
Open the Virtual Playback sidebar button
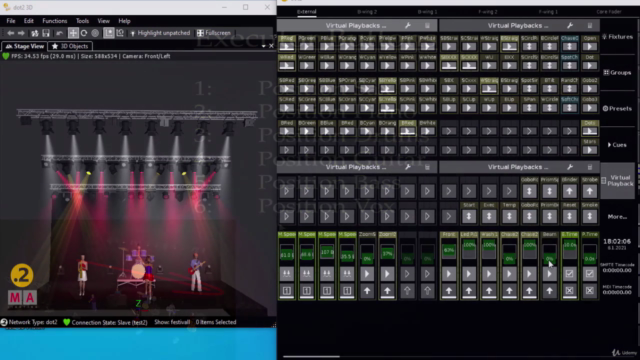618,180
